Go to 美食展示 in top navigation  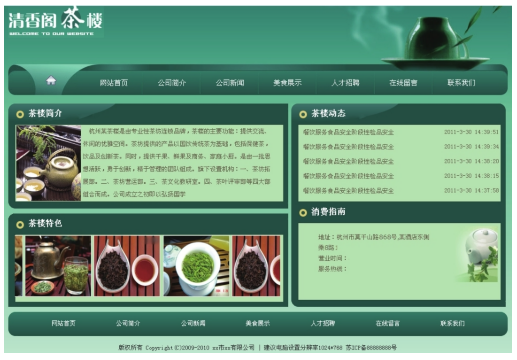click(287, 83)
